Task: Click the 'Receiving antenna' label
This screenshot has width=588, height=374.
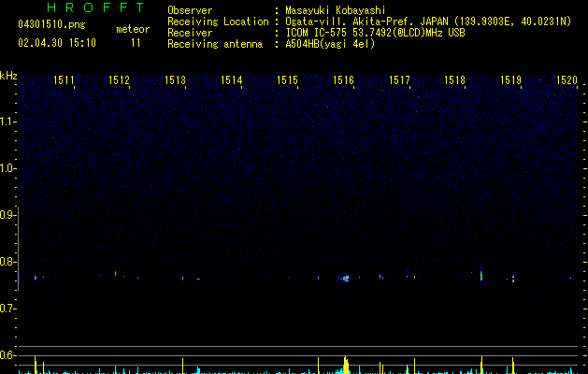Action: (x=215, y=44)
